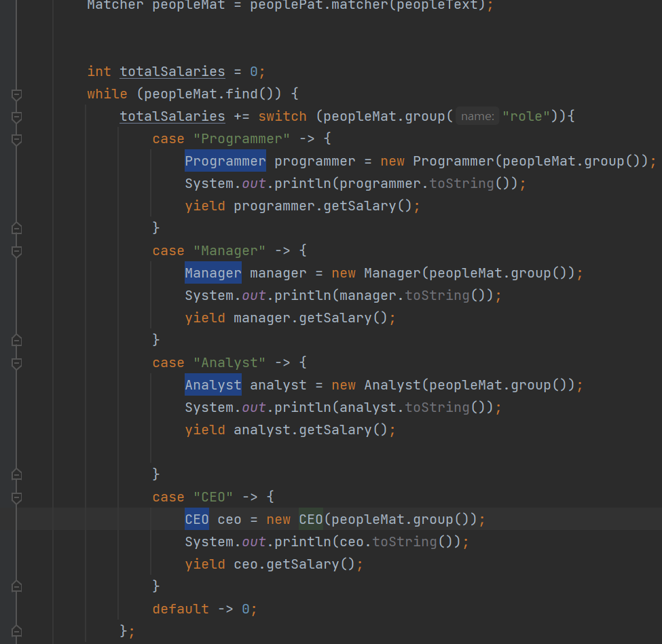Click ceo.getSalary() call
This screenshot has height=644, width=662.
point(294,564)
